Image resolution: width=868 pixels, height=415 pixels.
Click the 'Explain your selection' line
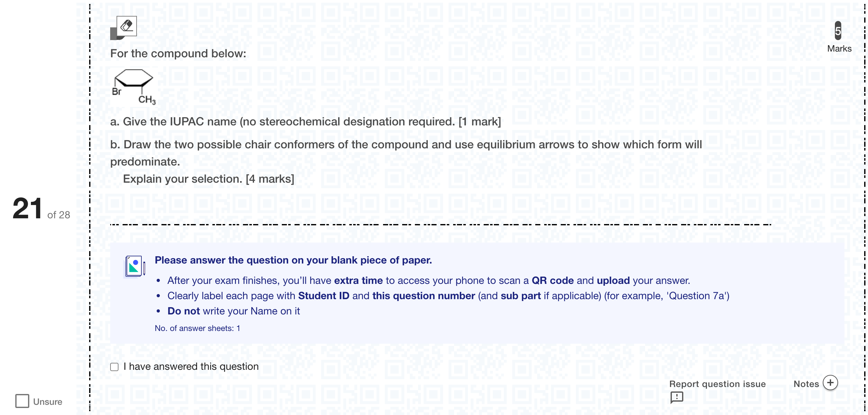[x=209, y=179]
